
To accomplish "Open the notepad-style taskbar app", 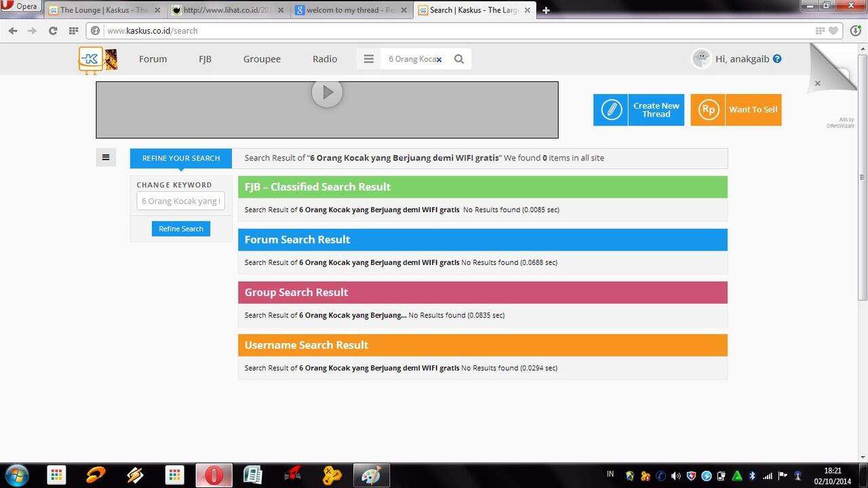I will click(253, 475).
